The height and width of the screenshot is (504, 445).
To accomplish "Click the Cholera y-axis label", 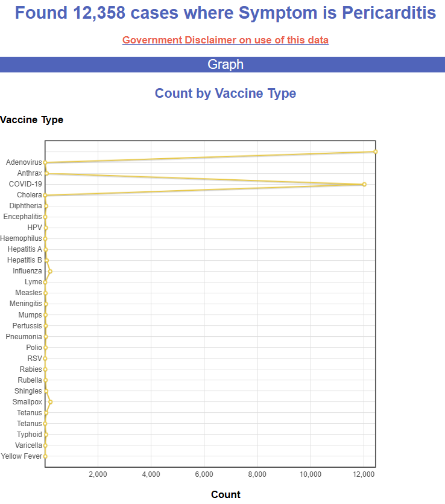I will click(x=30, y=195).
